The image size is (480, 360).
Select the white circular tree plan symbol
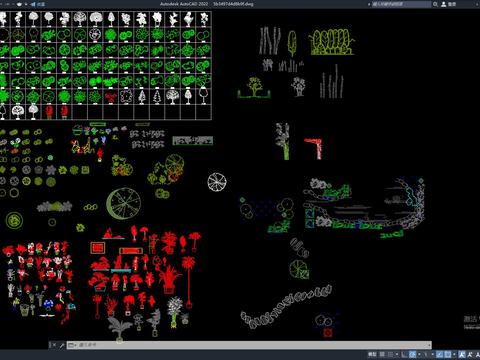coord(217,182)
